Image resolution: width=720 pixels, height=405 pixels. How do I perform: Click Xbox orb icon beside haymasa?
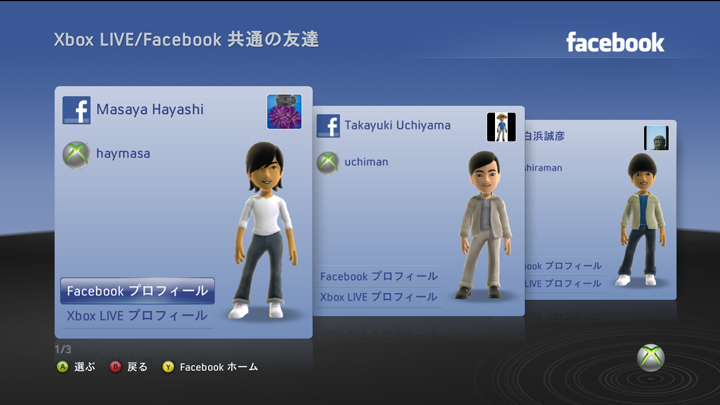pos(76,154)
